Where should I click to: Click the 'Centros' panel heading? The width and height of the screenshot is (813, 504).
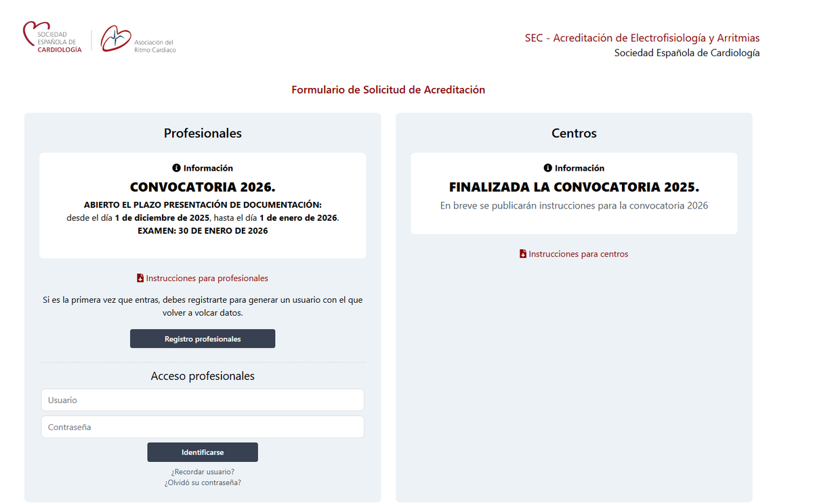pos(574,133)
